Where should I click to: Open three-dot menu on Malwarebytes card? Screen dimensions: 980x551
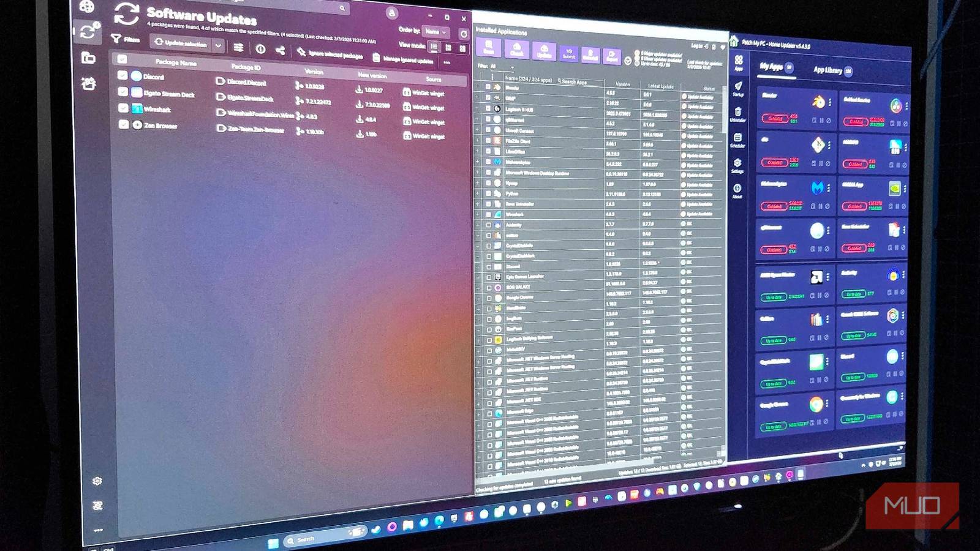click(829, 187)
